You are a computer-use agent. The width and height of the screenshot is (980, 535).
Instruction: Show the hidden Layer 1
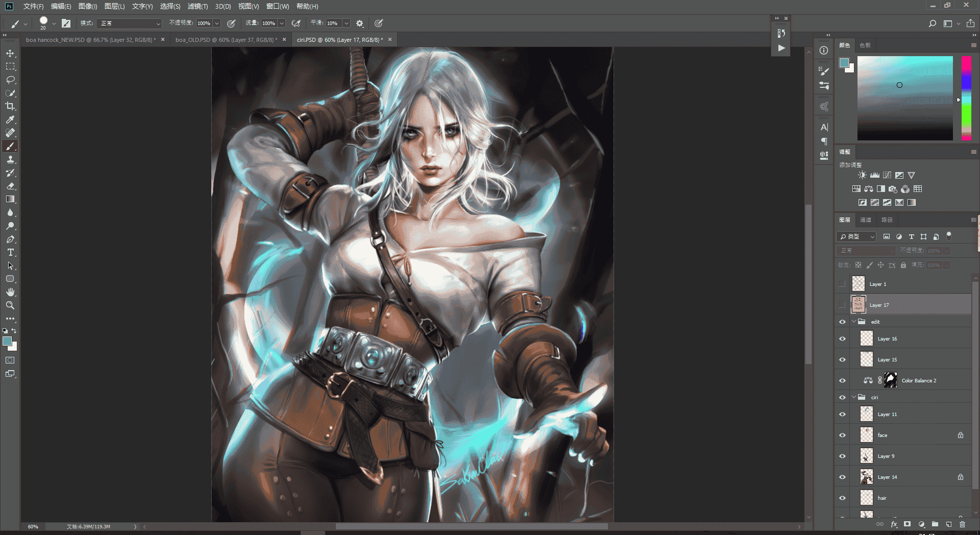pos(842,284)
